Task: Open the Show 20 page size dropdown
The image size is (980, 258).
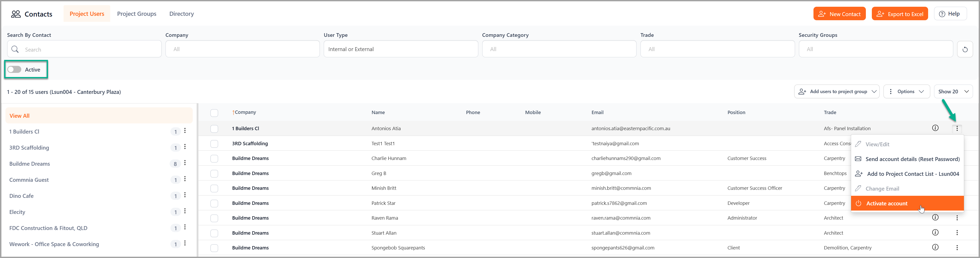Action: [953, 92]
